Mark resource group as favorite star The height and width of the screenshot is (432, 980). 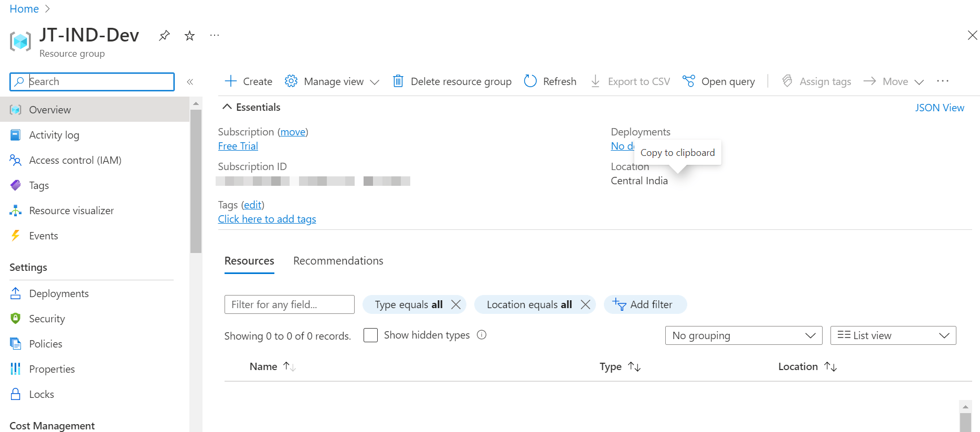coord(189,36)
